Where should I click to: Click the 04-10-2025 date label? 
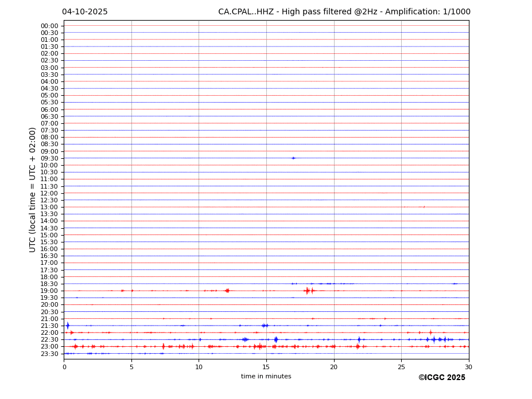(x=85, y=12)
